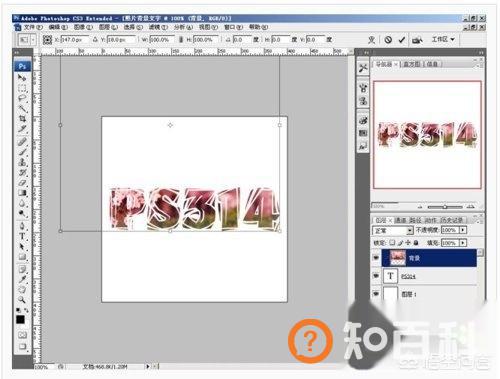The image size is (500, 379).
Task: Cancel the transform
Action: coord(388,40)
